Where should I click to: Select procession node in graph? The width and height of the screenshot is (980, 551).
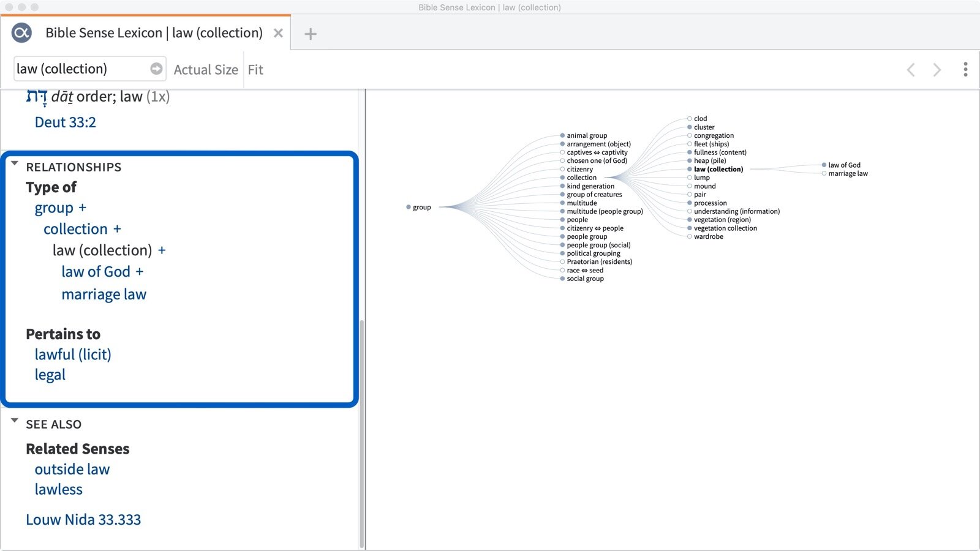tap(707, 203)
